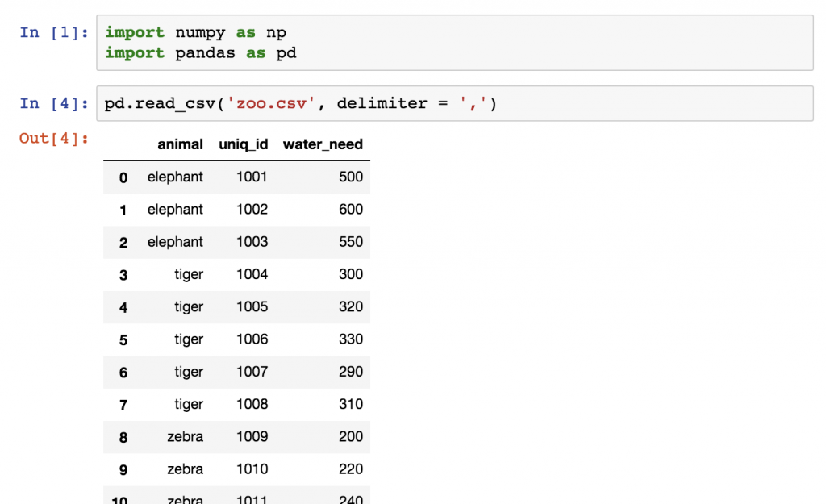Screen dimensions: 826x504
Task: Click the zebra entry at row 8
Action: tap(185, 436)
